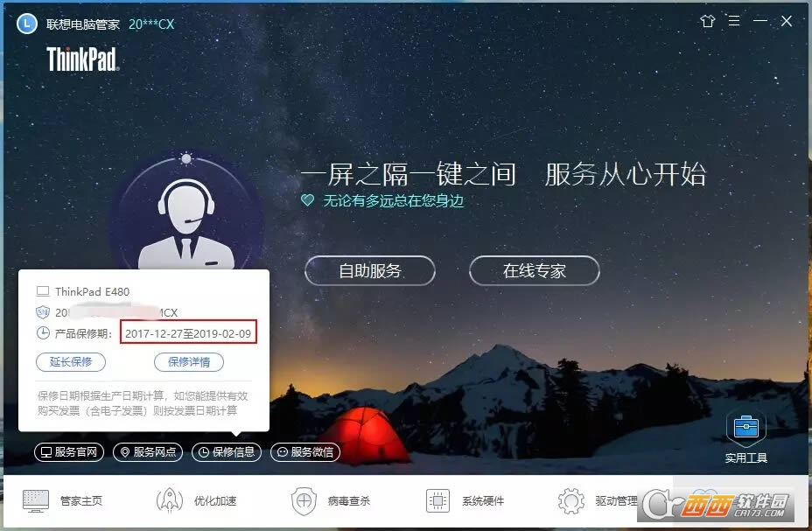Contact 在线专家 online expert
Screen dimensions: 812x531
[x=535, y=270]
